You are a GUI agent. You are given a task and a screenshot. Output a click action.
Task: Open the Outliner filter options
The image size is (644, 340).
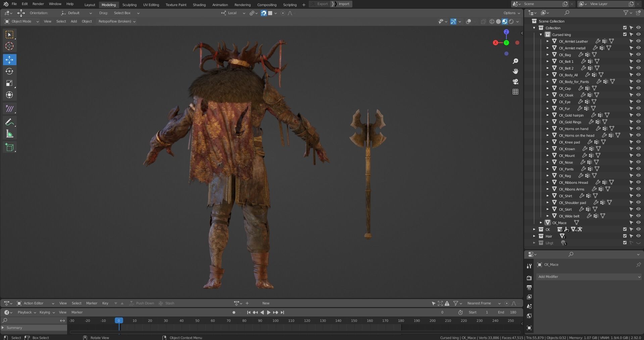(626, 12)
